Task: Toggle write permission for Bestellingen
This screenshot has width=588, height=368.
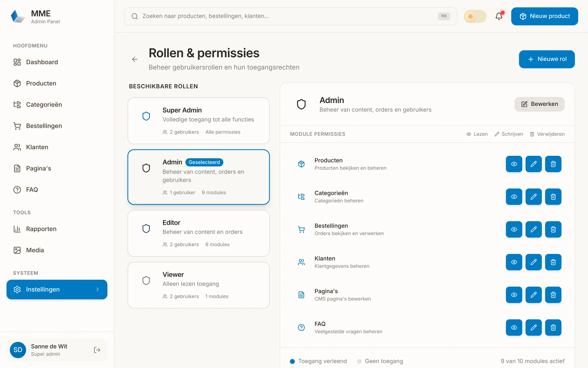Action: click(x=533, y=229)
